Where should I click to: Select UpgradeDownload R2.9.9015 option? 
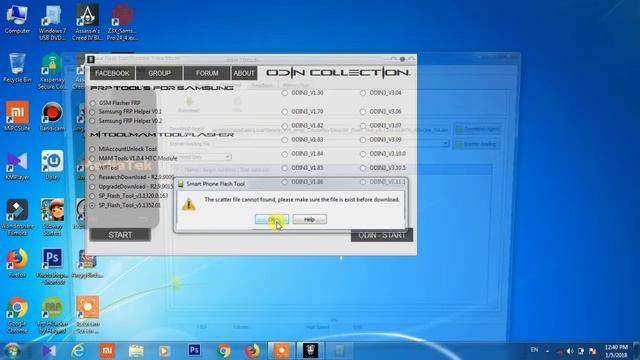coord(93,187)
